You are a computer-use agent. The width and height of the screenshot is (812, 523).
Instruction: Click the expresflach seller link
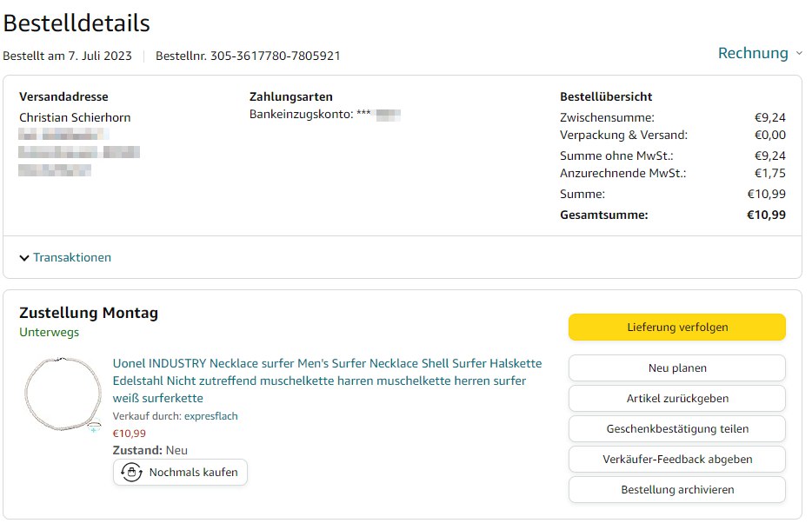click(210, 416)
